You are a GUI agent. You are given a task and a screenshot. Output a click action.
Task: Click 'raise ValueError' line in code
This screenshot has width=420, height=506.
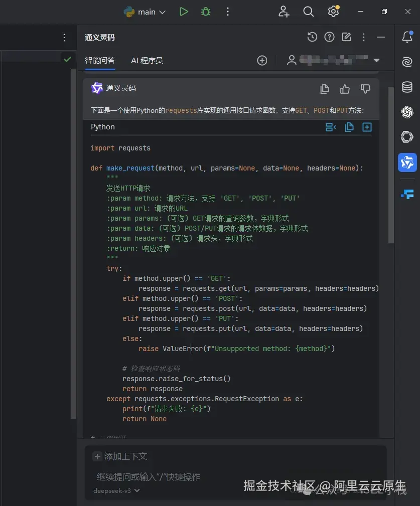coord(237,349)
